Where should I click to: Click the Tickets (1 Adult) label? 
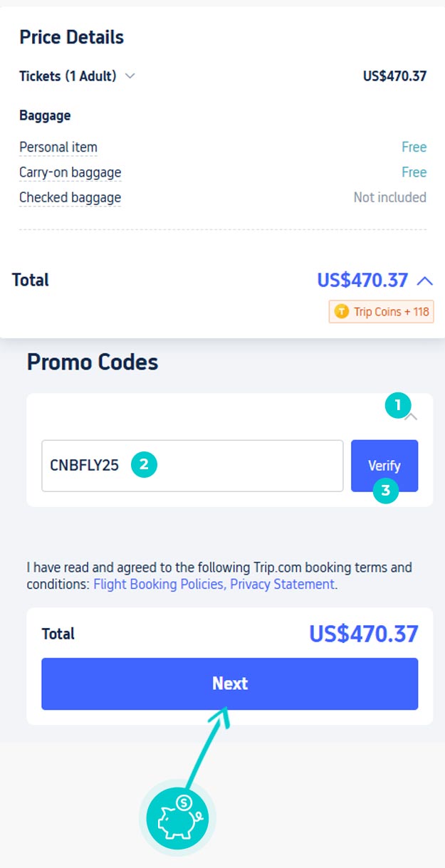pyautogui.click(x=68, y=76)
